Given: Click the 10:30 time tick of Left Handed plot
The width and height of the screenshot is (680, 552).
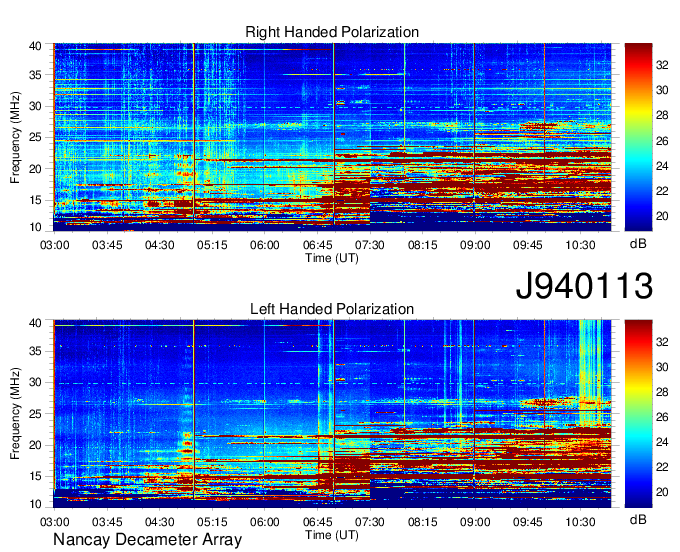Looking at the screenshot, I should (x=580, y=522).
